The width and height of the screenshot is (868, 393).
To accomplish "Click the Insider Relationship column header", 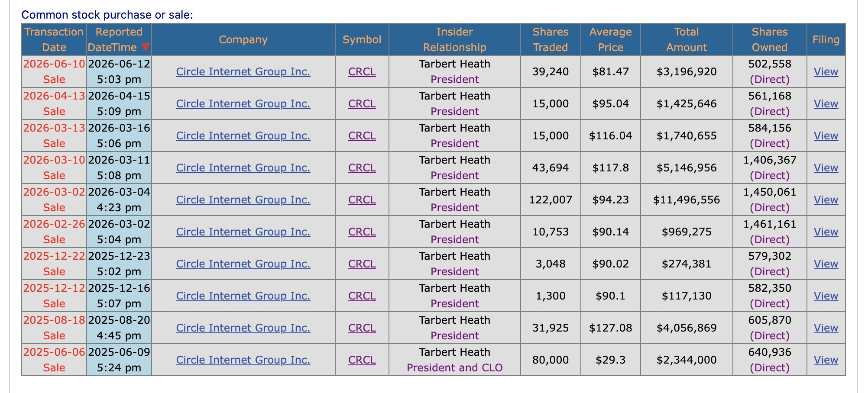I will (x=454, y=39).
